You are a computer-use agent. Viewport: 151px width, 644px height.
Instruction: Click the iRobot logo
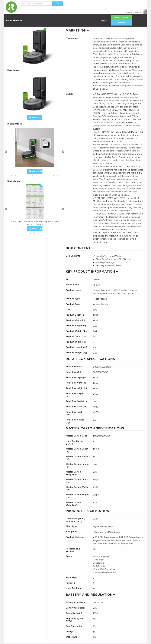pos(11,7)
